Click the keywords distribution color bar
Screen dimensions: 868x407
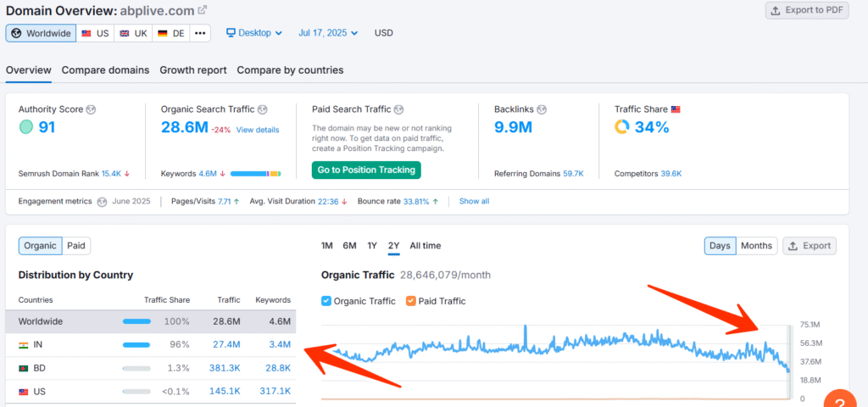tap(256, 174)
